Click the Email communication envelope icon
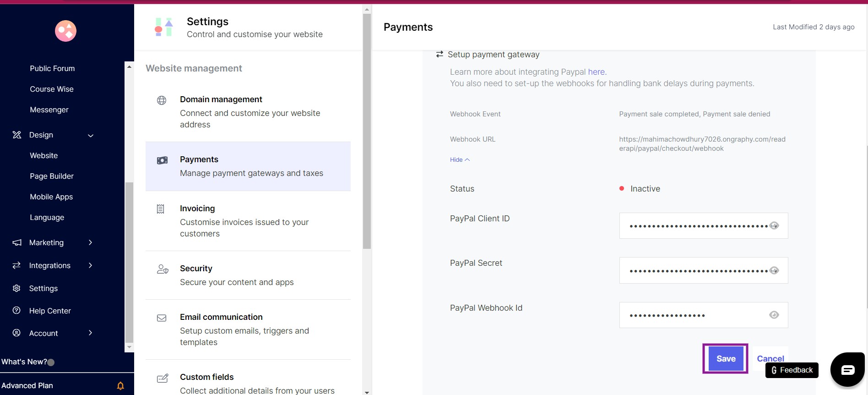This screenshot has height=395, width=868. click(x=162, y=318)
